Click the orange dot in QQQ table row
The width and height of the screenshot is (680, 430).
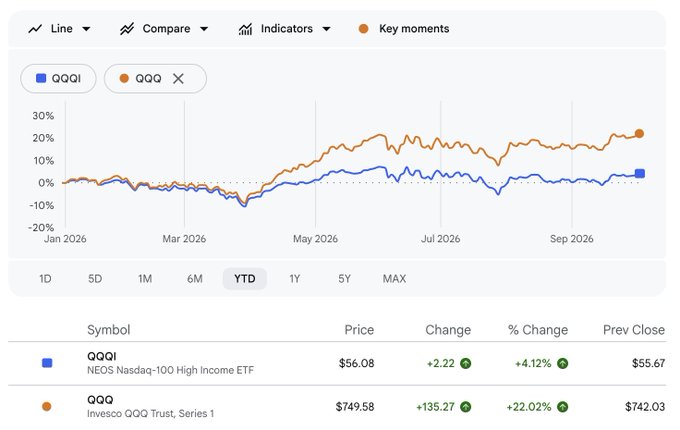tap(46, 407)
